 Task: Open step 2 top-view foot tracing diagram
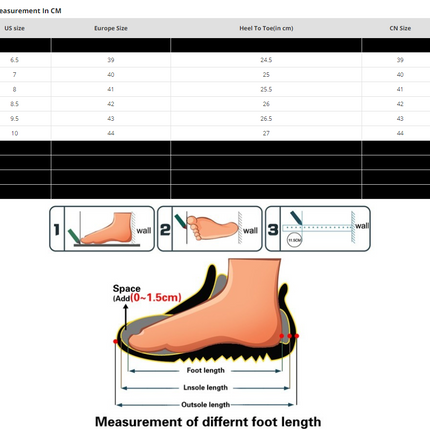coord(209,229)
